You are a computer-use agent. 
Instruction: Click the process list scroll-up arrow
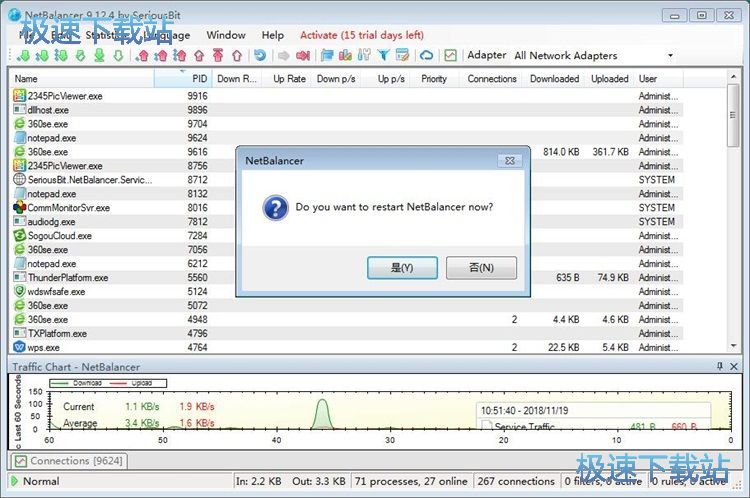tap(733, 77)
